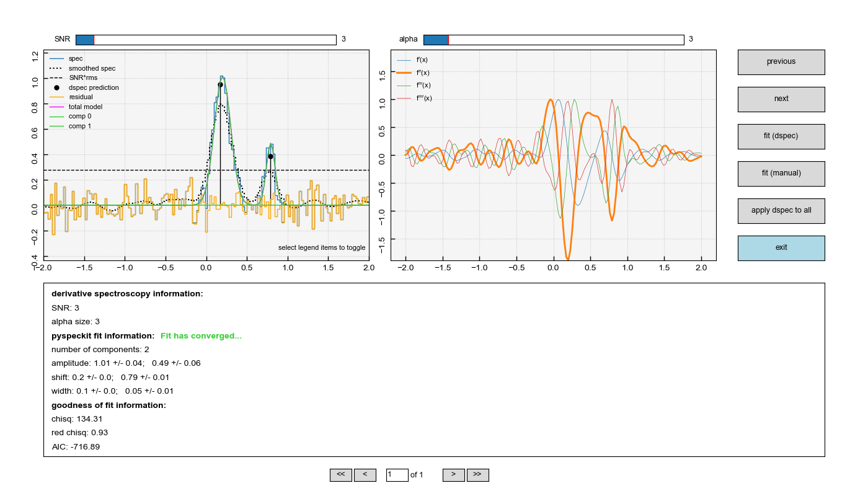Run fit (manual) button
This screenshot has height=496, width=868.
(x=781, y=174)
